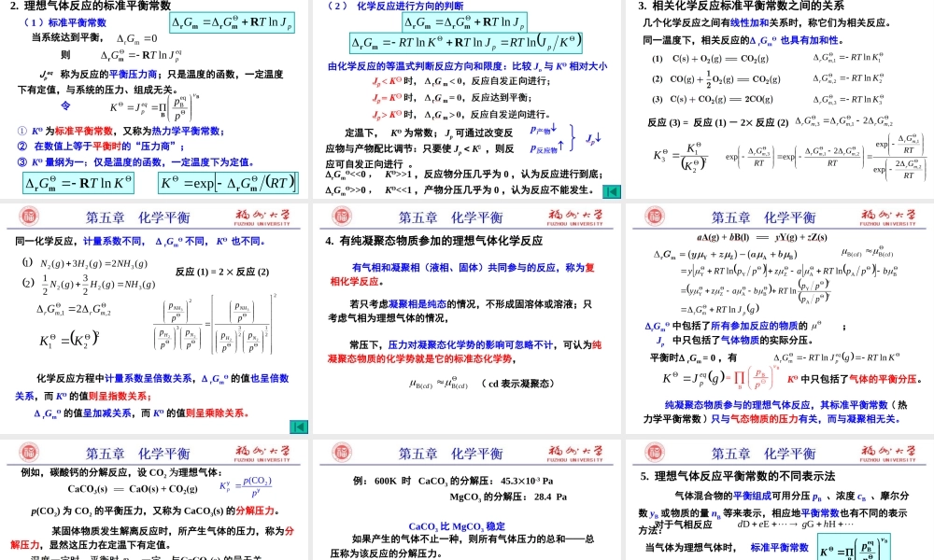Click the university seal on bottom-center slide header
The width and height of the screenshot is (934, 560).
339,453
